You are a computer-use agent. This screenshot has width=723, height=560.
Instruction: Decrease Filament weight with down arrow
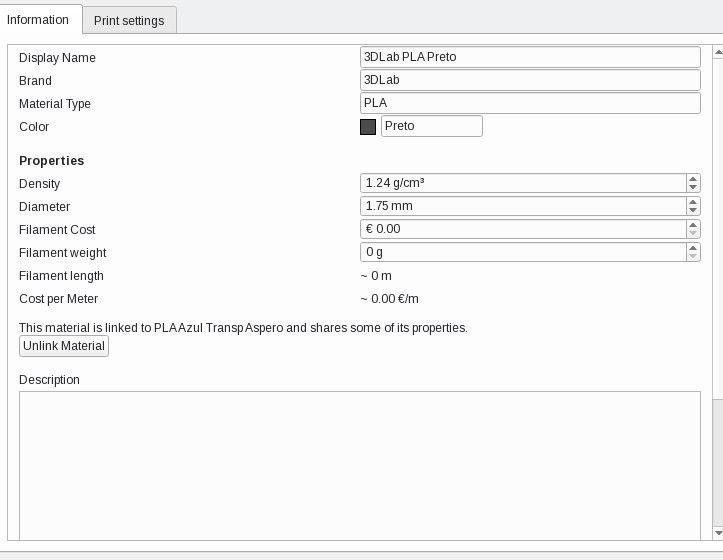(693, 256)
